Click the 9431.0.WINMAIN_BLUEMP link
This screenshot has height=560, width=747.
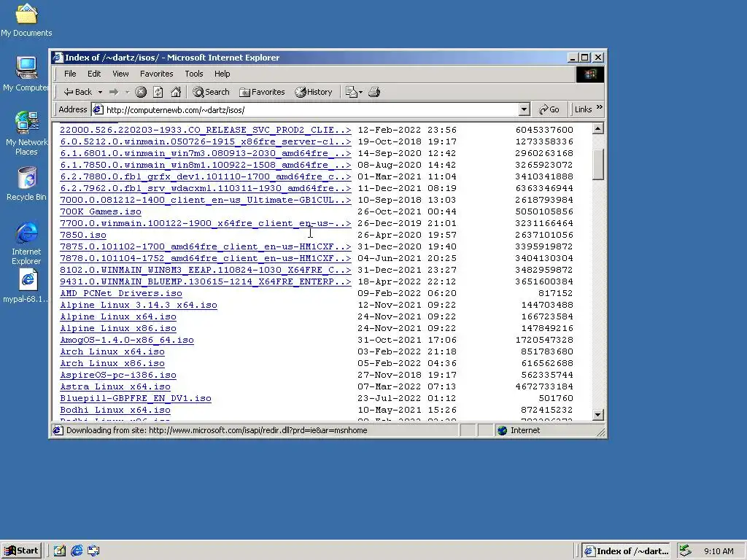[x=206, y=281]
